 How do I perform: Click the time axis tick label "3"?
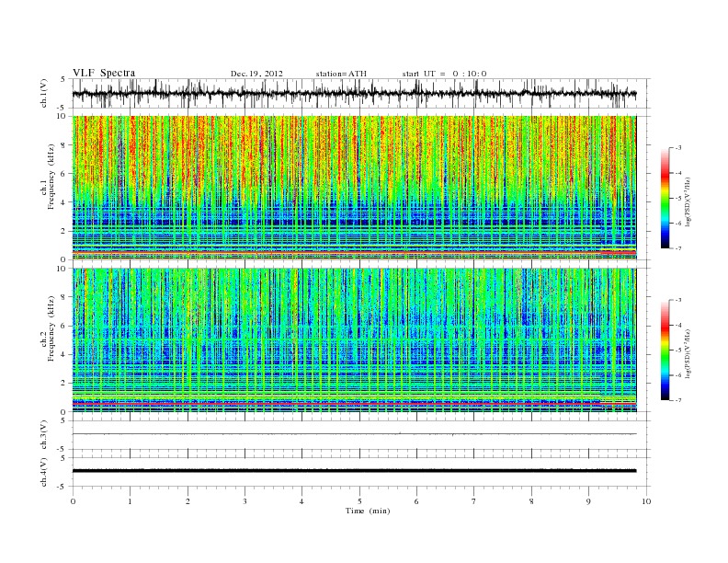(x=245, y=501)
